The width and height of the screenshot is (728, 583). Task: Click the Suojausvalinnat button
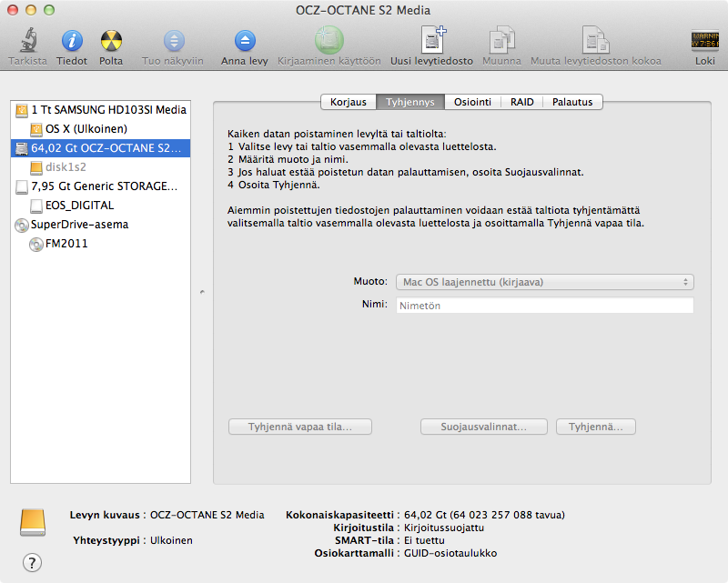point(484,427)
